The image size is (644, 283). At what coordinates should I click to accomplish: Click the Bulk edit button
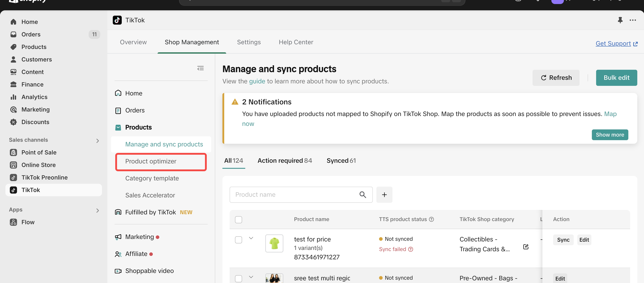point(616,78)
